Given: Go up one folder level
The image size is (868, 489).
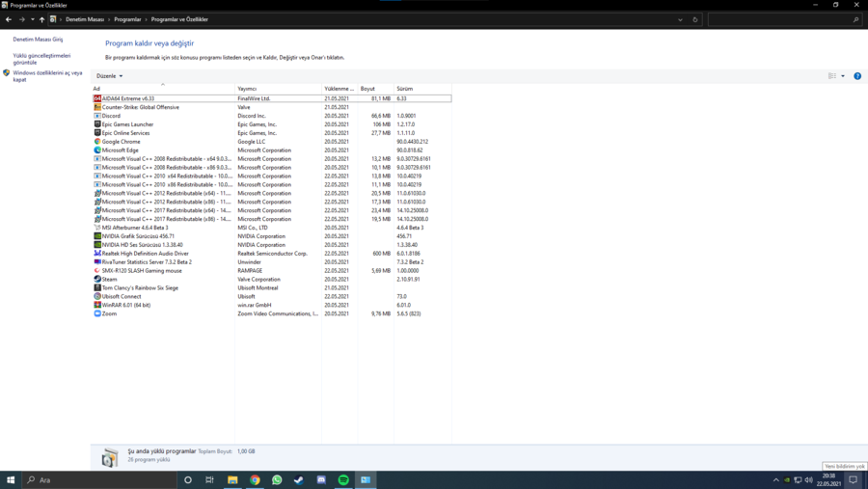Looking at the screenshot, I should click(x=41, y=19).
